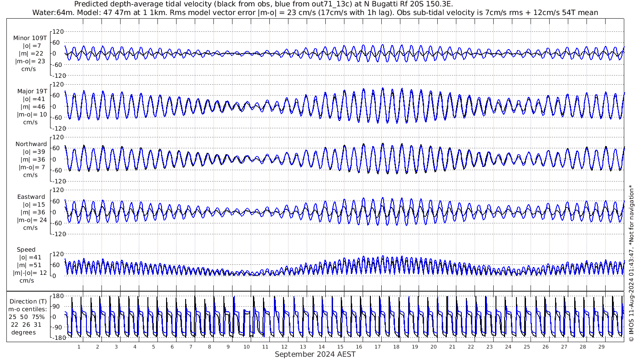Click day tick '10' on the time axis
Screen dimensions: 637x364
pyautogui.click(x=246, y=347)
